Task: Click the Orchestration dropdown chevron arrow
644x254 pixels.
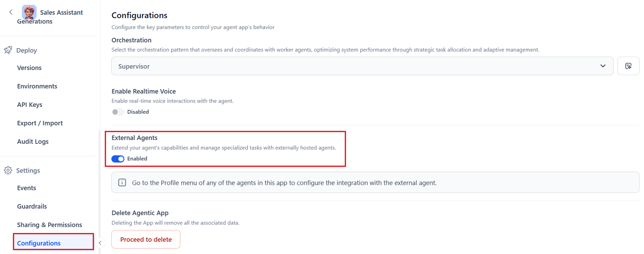Action: pyautogui.click(x=603, y=66)
